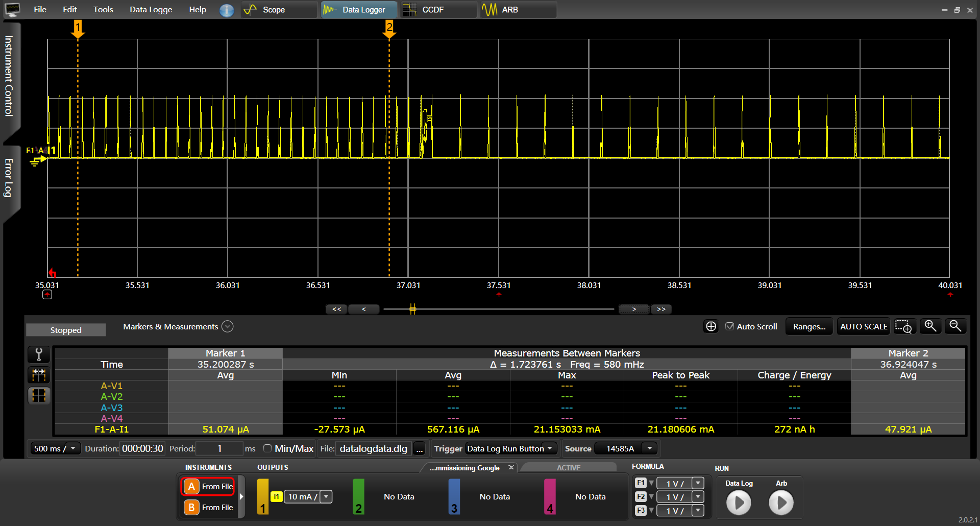Open the File menu
Screen dimensions: 980x526
[x=40, y=10]
